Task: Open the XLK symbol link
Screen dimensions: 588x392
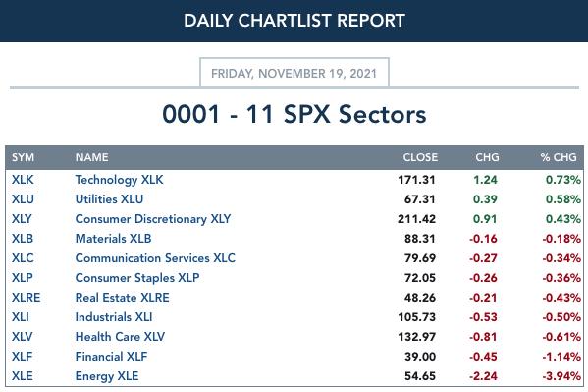Action: 23,180
